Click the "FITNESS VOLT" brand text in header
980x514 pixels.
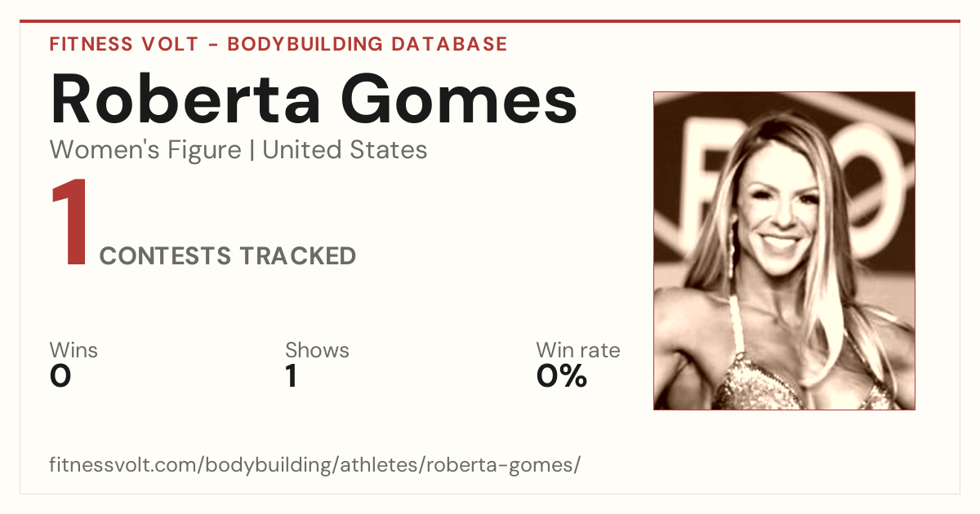[x=123, y=44]
